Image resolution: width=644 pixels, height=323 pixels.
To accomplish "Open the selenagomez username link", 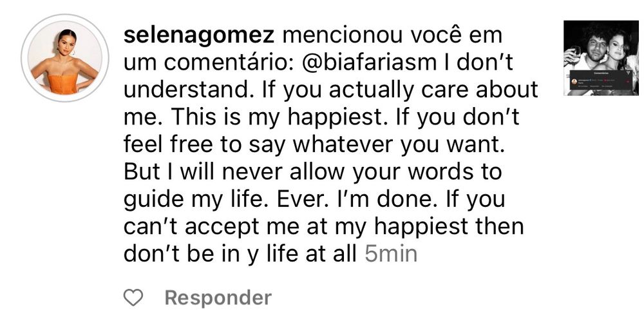I will pos(199,35).
